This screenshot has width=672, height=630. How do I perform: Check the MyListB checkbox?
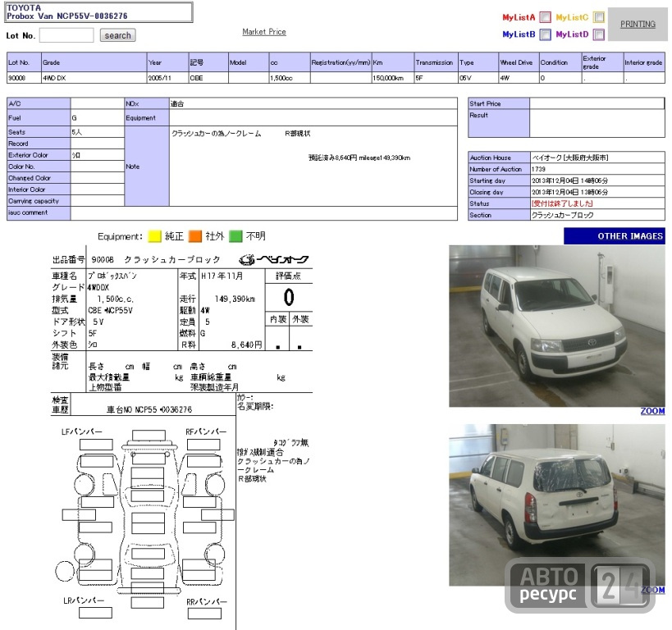coord(545,34)
